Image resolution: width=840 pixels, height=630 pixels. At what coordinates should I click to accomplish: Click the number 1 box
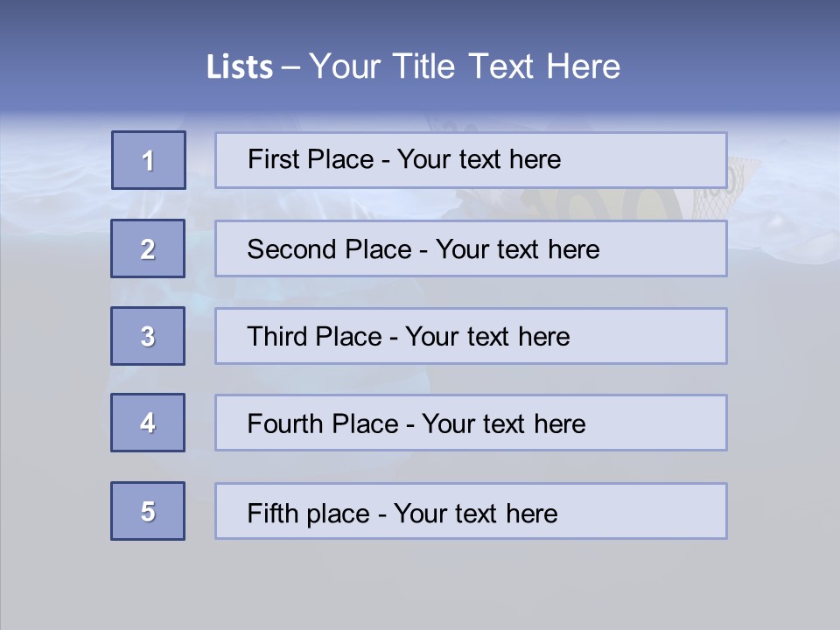(149, 160)
